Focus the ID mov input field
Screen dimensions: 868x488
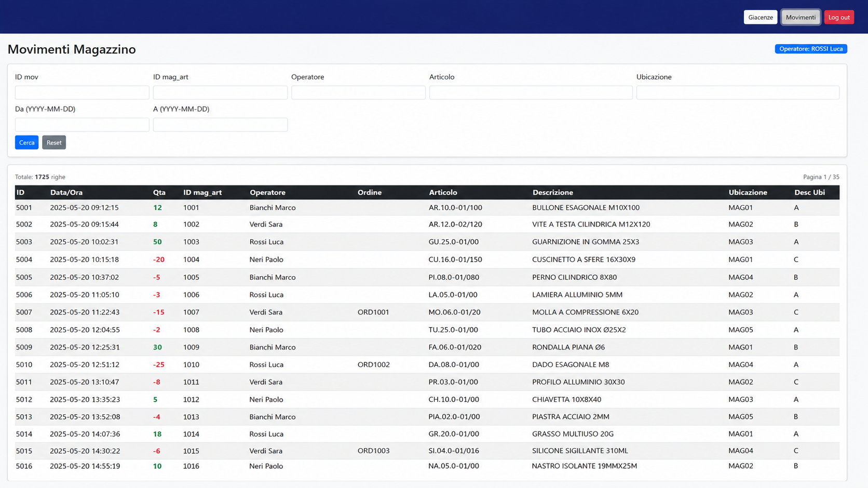click(x=82, y=92)
